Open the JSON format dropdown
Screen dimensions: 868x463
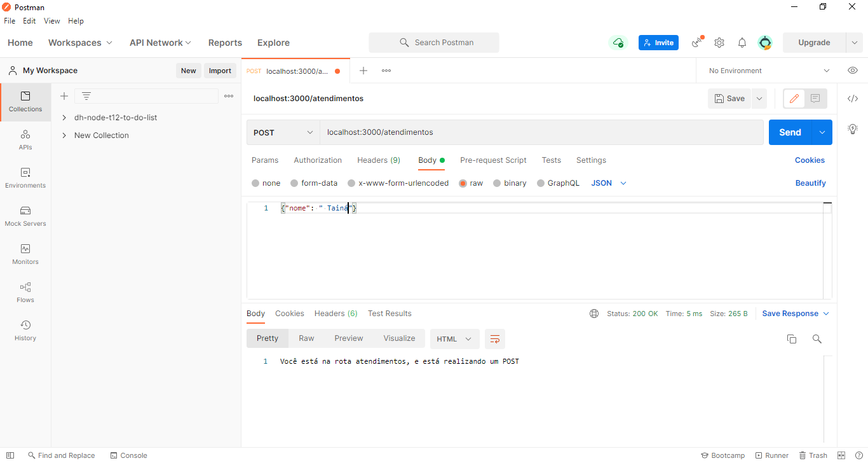click(x=609, y=183)
